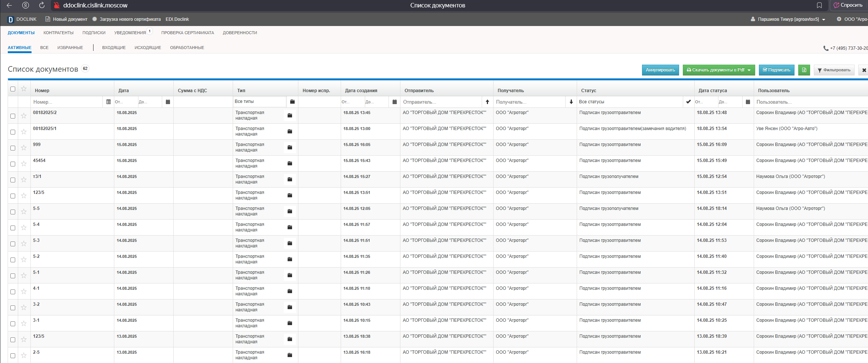Click the down arrow in Получатель filter
868x363 pixels.
pos(571,102)
